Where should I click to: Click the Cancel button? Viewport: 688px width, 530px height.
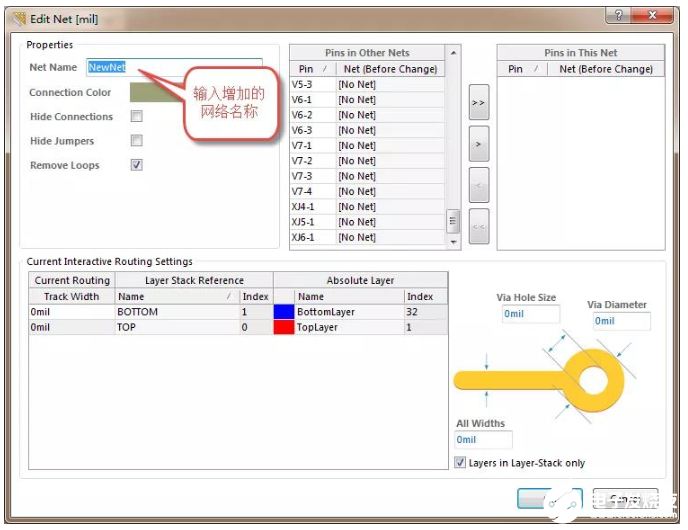(x=625, y=499)
